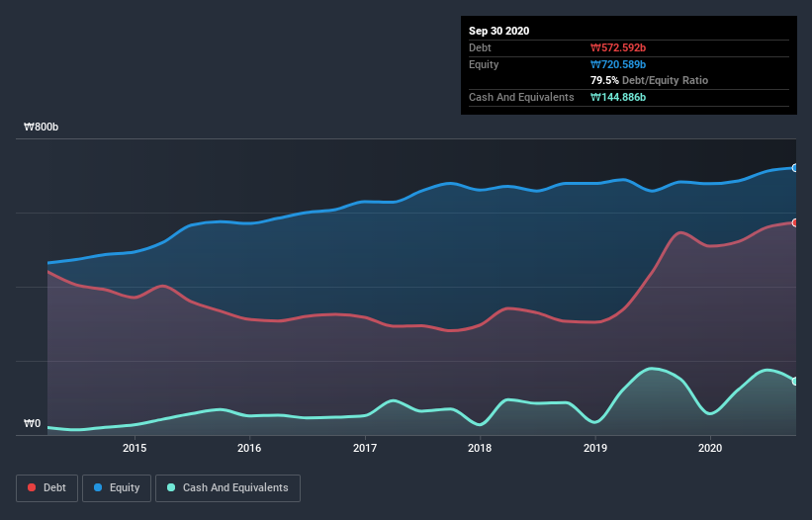
Task: Select the 2017 x-axis label
Action: pyautogui.click(x=365, y=448)
